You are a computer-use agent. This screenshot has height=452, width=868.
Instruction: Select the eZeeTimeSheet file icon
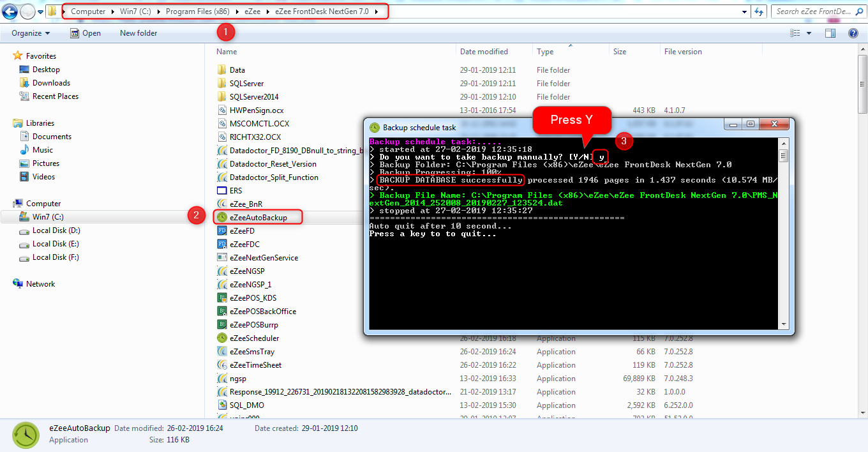click(x=222, y=365)
